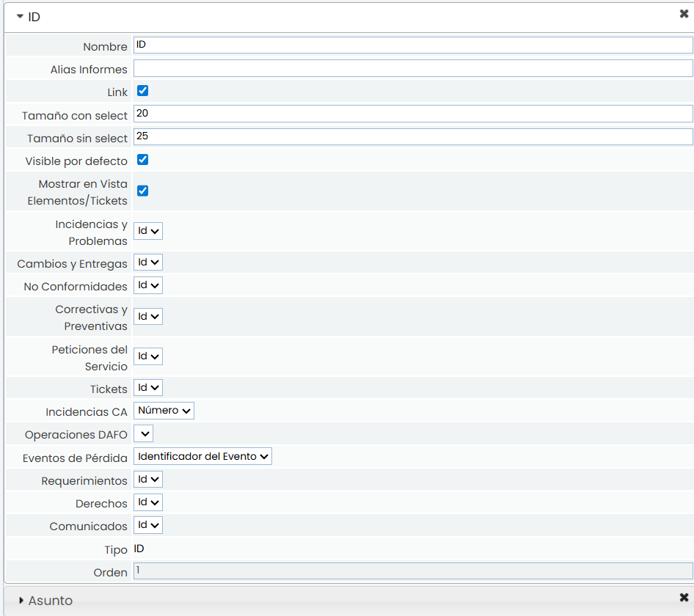Open the empty Operaciones DAFO dropdown
Screen dimensions: 694x616
click(x=143, y=434)
